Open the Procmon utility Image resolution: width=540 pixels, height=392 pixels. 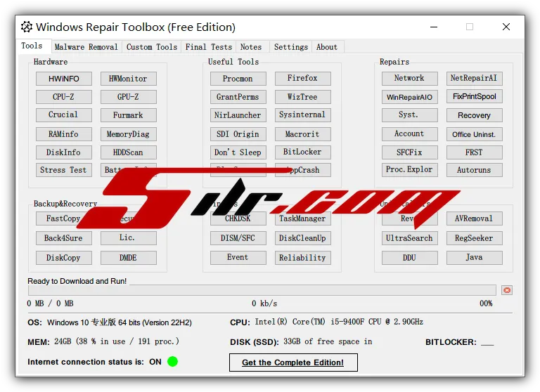click(x=238, y=79)
